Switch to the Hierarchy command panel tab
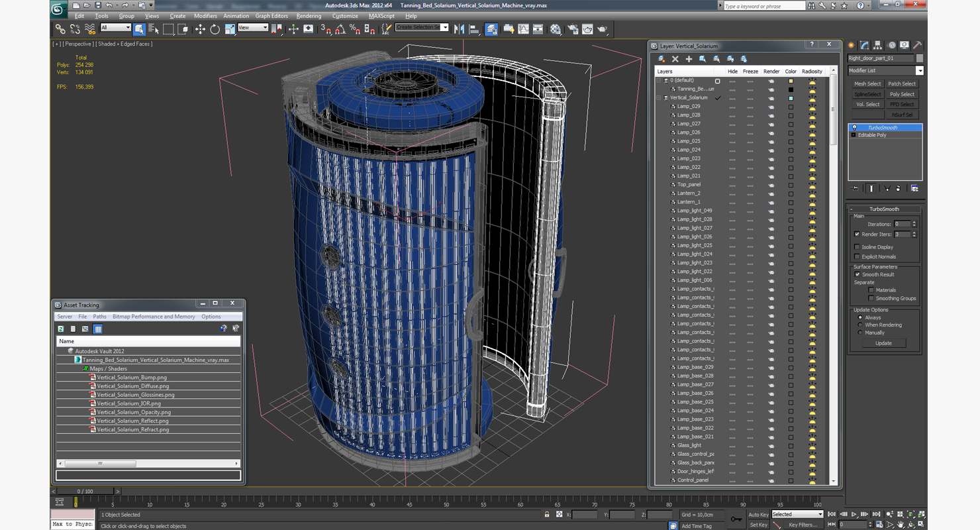Image resolution: width=980 pixels, height=530 pixels. coord(878,45)
